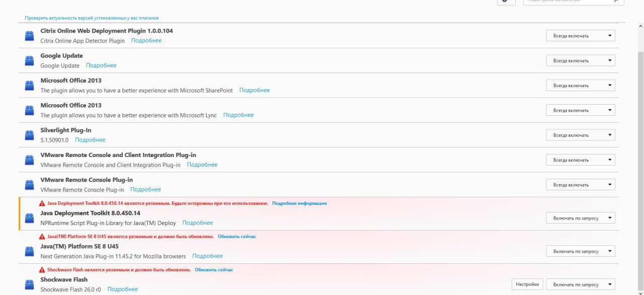Click the Microsoft Lync plugin description text
This screenshot has width=644, height=295.
[129, 115]
